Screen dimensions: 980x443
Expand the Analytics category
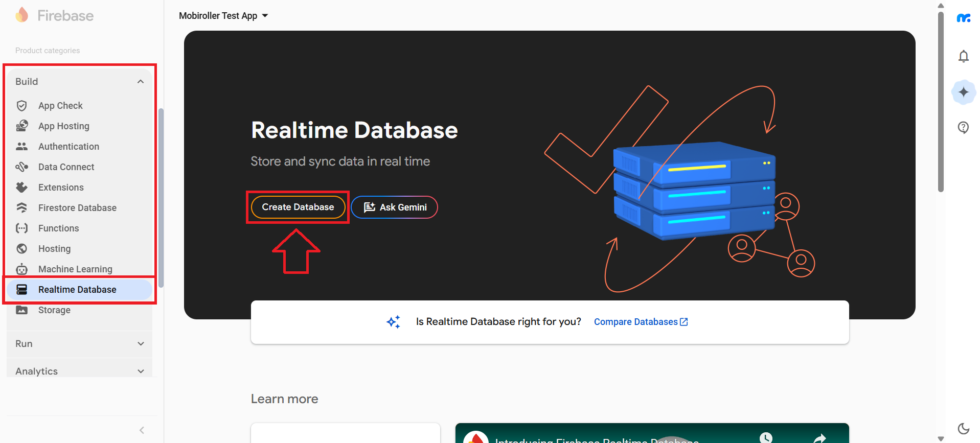pyautogui.click(x=141, y=371)
